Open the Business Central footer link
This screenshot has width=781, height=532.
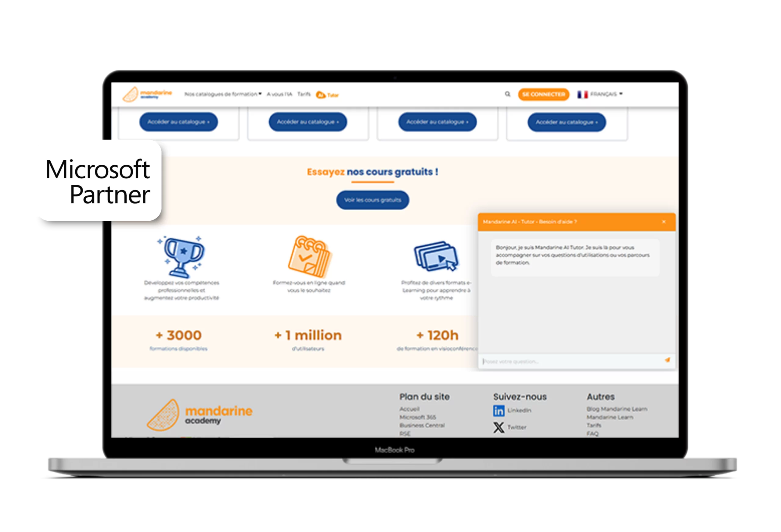click(x=422, y=425)
